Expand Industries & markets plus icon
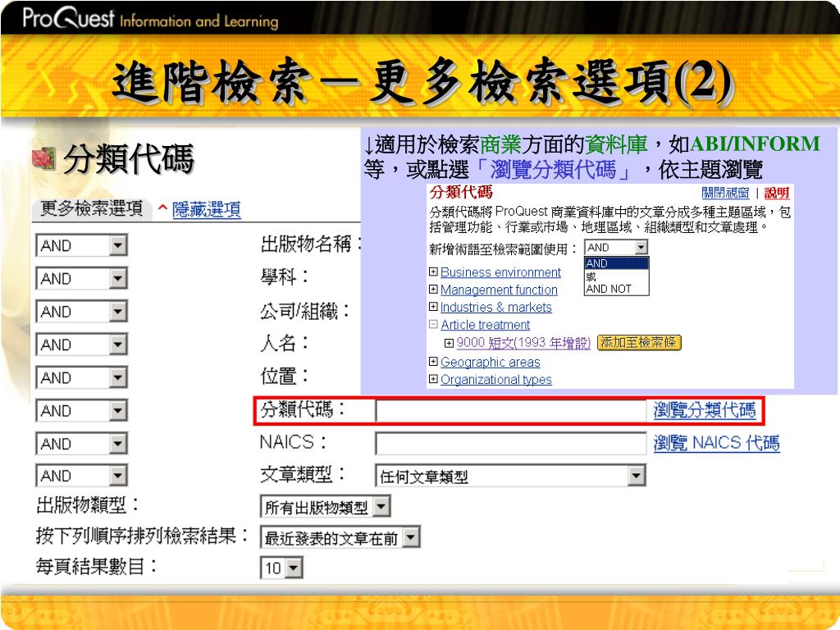The width and height of the screenshot is (840, 630). click(433, 307)
